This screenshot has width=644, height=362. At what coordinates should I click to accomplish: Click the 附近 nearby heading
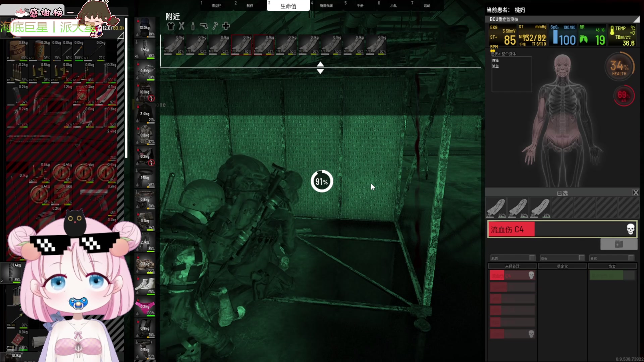click(x=173, y=16)
